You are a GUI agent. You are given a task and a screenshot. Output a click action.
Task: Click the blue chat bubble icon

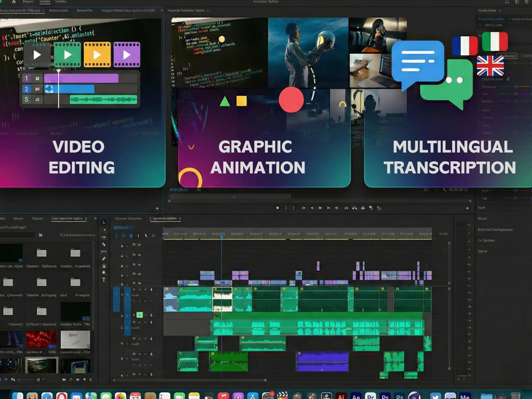[x=418, y=64]
